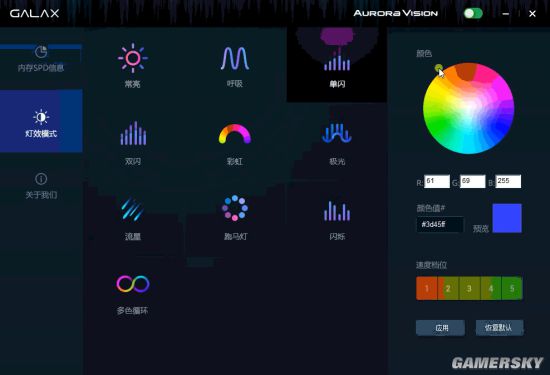Open the 内存SPD信息 sidebar tab
The image size is (550, 375).
41,58
